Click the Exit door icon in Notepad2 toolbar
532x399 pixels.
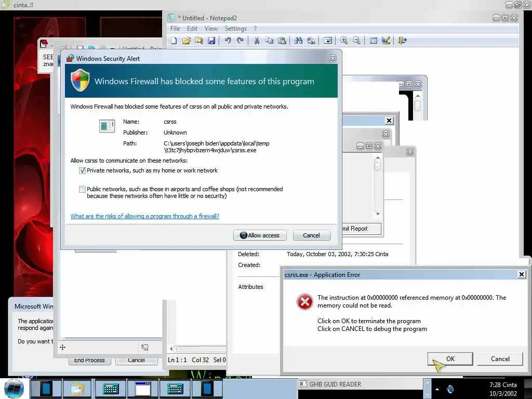click(403, 41)
